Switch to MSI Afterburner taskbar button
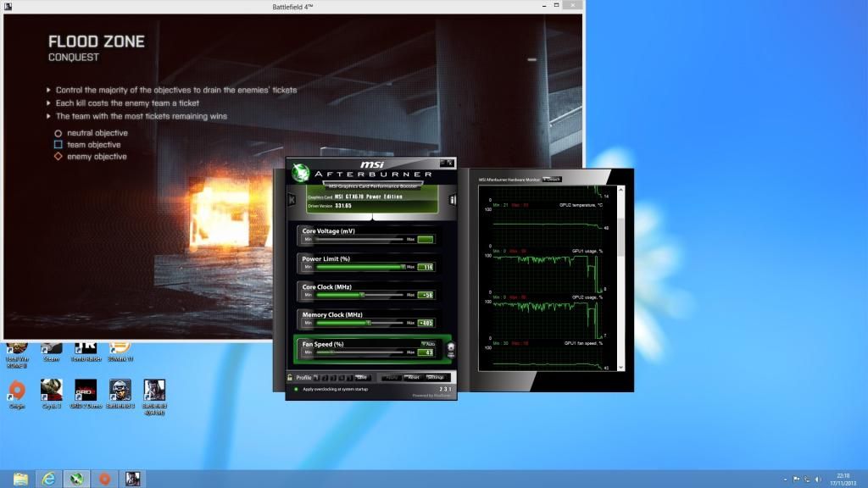Viewport: 868px width, 488px height. pyautogui.click(x=76, y=480)
